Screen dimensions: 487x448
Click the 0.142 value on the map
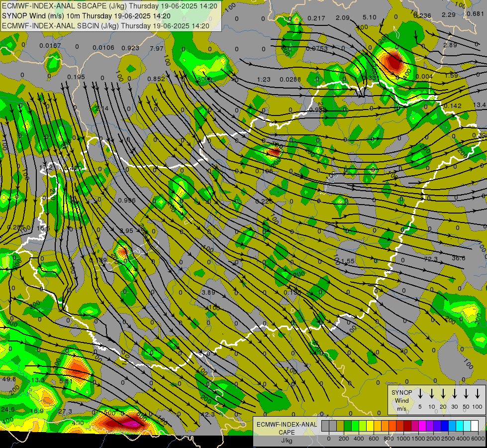pos(453,106)
